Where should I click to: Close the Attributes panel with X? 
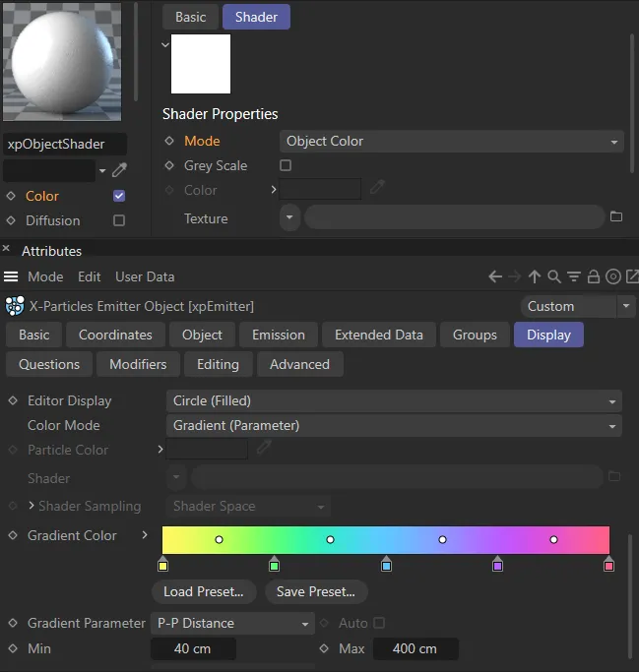pyautogui.click(x=6, y=249)
